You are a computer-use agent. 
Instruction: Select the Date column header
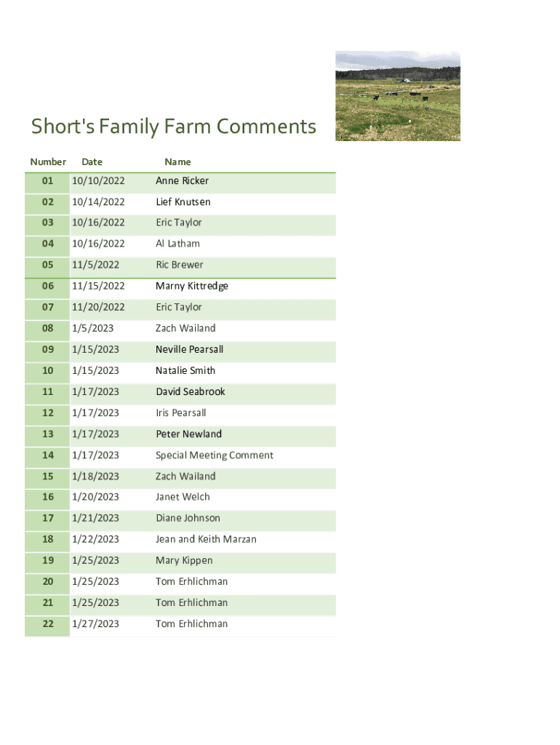pyautogui.click(x=92, y=162)
